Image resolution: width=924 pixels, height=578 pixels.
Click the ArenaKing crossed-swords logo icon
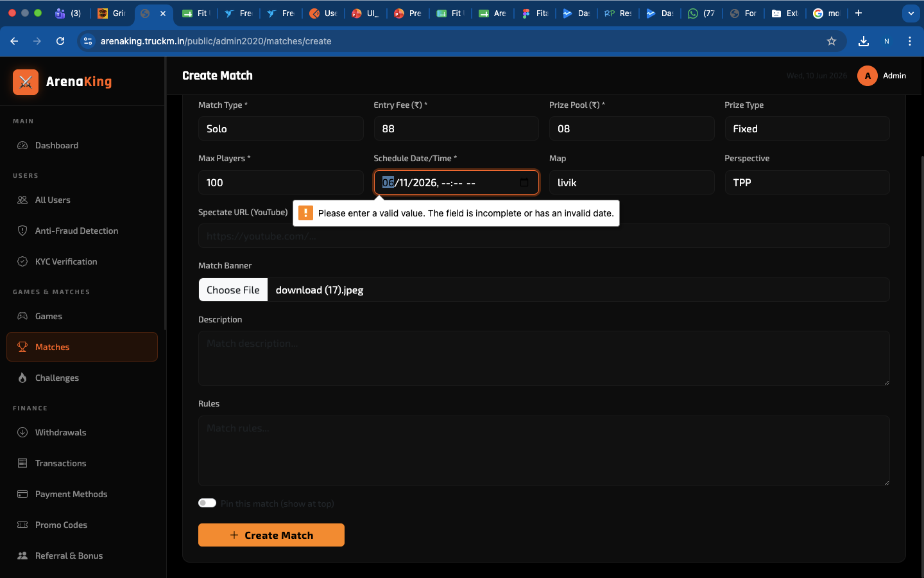point(26,82)
